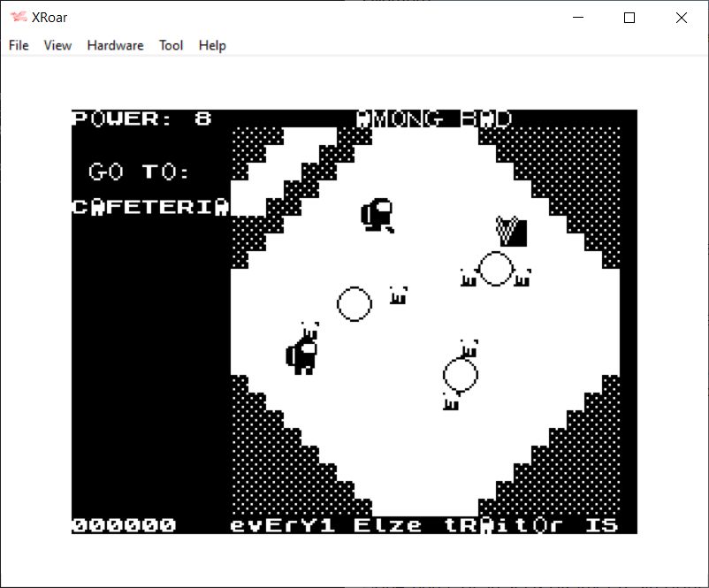Click the POWER: 8 counter
Viewport: 709px width, 588px height.
pyautogui.click(x=141, y=118)
